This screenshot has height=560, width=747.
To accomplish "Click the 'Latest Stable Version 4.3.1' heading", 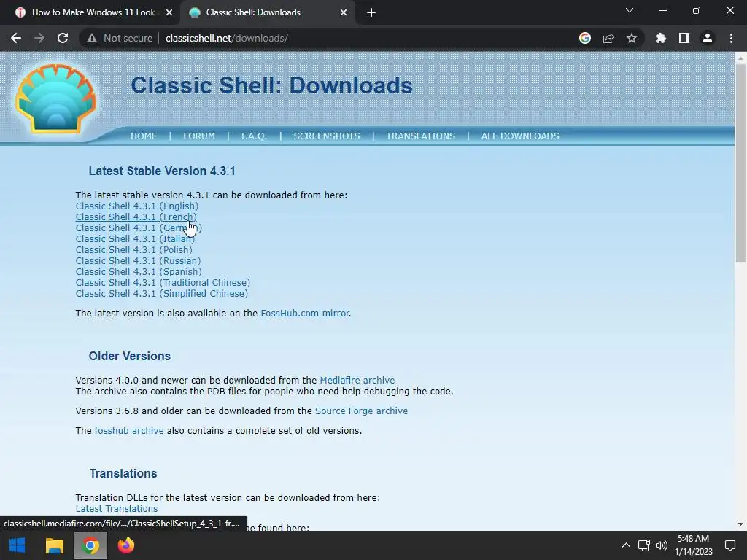I will pyautogui.click(x=162, y=171).
